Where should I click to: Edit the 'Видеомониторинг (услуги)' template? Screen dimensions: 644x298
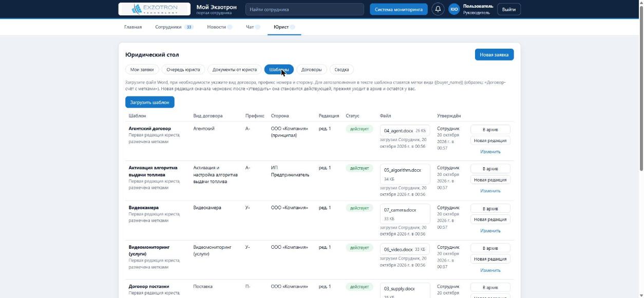pos(490,270)
